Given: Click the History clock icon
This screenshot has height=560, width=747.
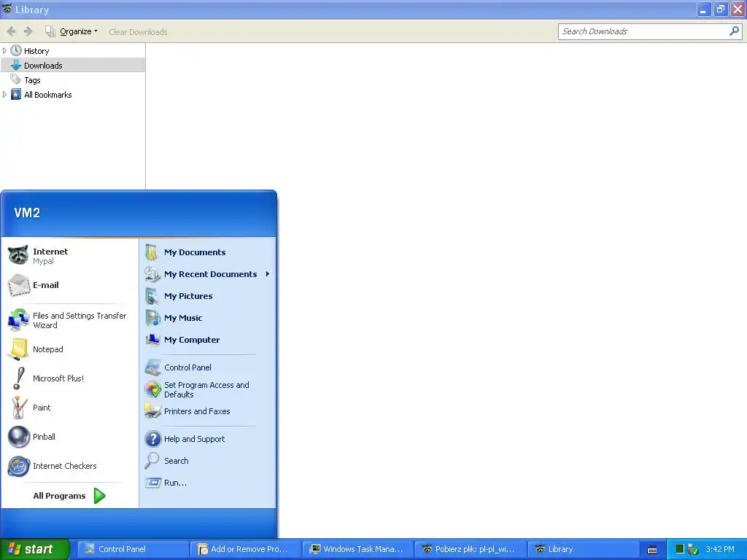Looking at the screenshot, I should click(16, 50).
